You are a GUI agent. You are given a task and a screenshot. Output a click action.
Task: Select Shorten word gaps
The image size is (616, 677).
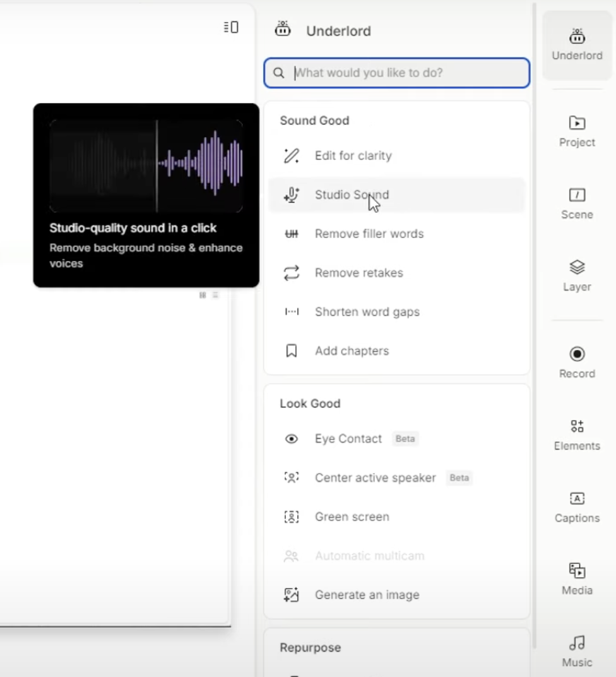tap(396, 312)
